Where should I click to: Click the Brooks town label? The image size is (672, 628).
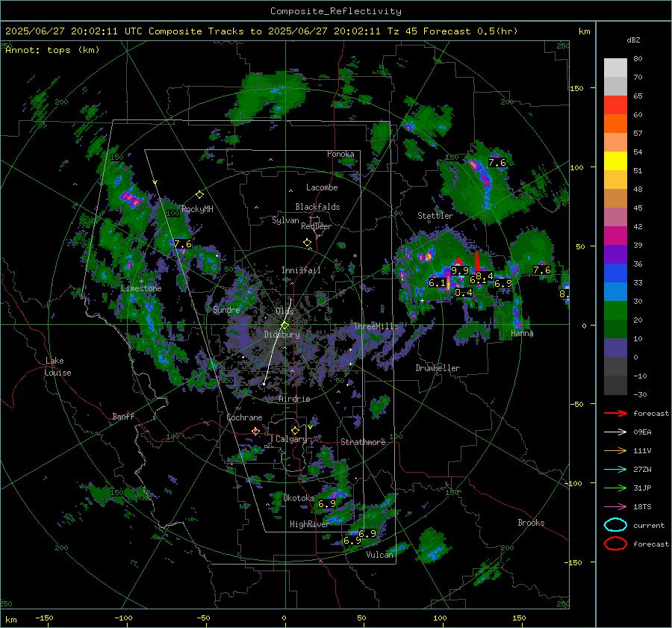(531, 523)
